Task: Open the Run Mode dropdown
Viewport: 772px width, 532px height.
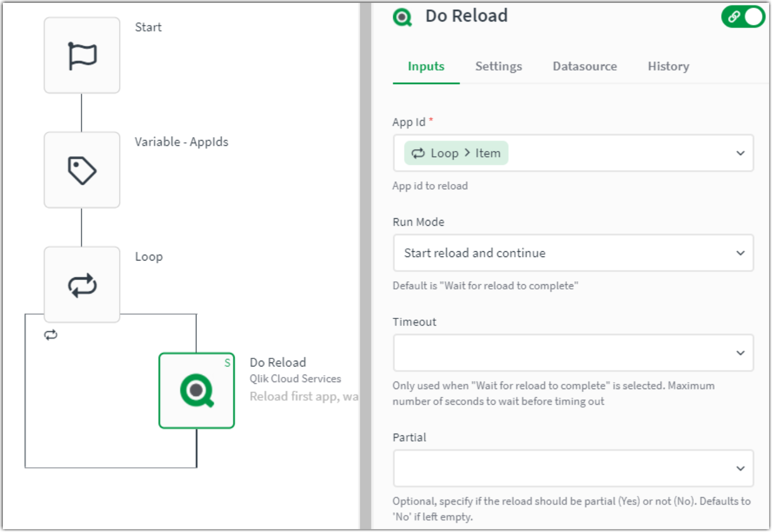Action: pyautogui.click(x=573, y=253)
